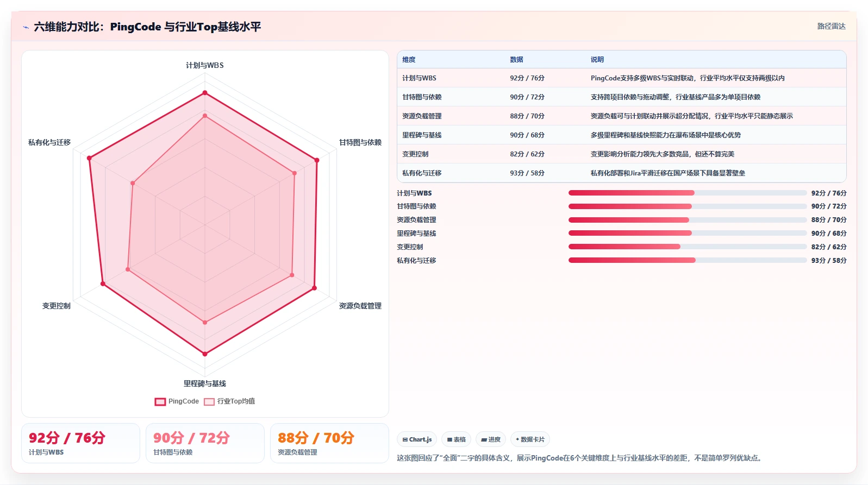The image size is (868, 485).
Task: Click description starting 私有化部署和Jira
Action: pyautogui.click(x=668, y=173)
